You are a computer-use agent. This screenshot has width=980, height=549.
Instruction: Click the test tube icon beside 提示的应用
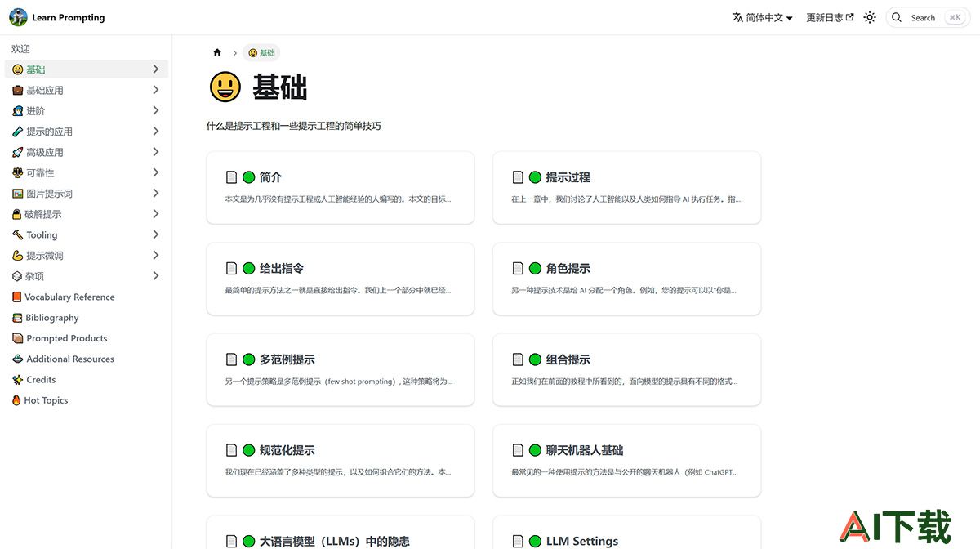click(18, 132)
